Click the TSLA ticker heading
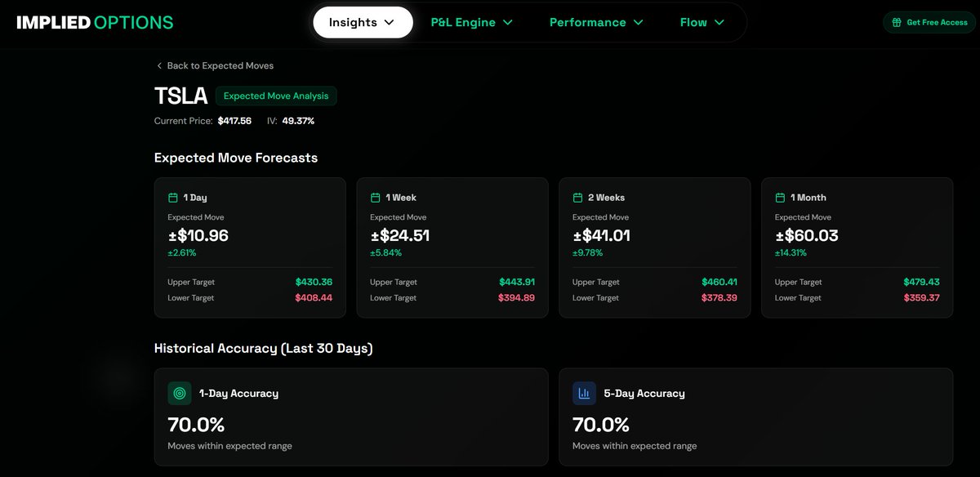This screenshot has height=477, width=980. coord(181,96)
